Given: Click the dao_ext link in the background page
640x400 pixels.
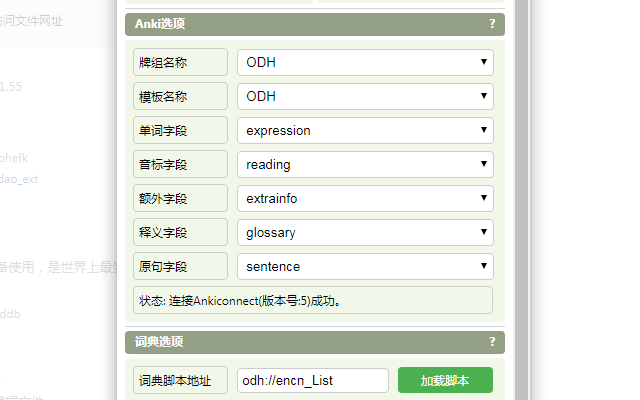Looking at the screenshot, I should pyautogui.click(x=19, y=179).
